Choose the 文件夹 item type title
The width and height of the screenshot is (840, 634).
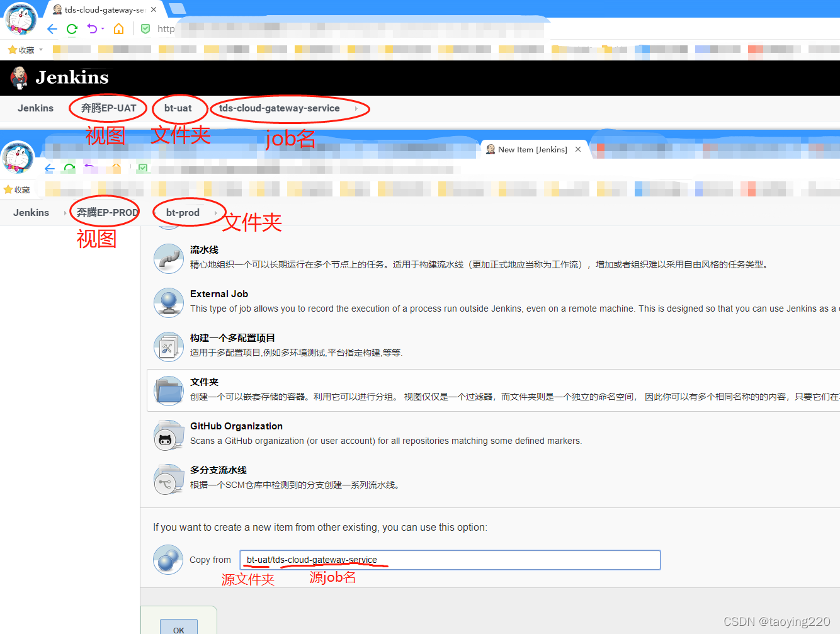(x=204, y=382)
